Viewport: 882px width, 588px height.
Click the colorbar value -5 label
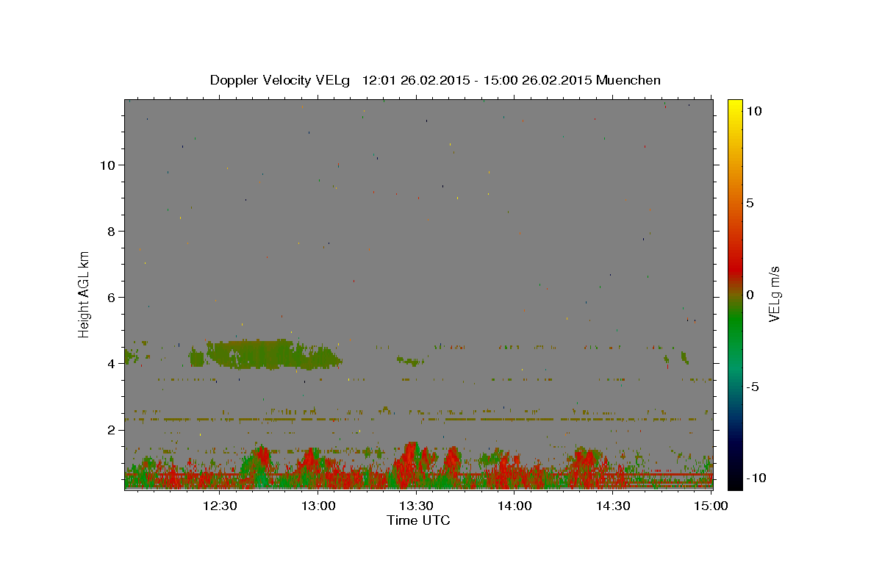(x=753, y=387)
